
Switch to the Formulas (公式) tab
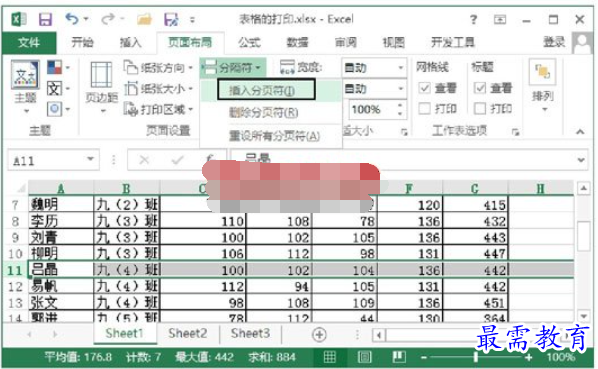tap(249, 42)
